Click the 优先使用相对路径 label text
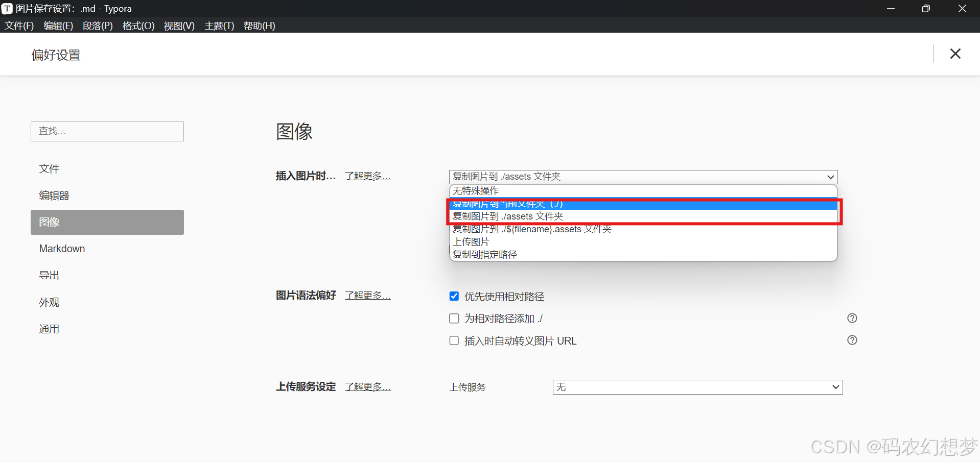 (504, 297)
